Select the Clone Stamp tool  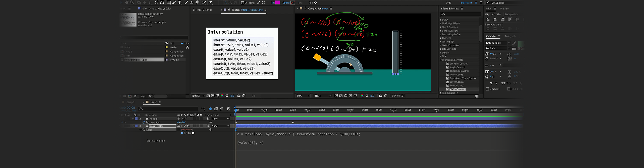coord(192,2)
